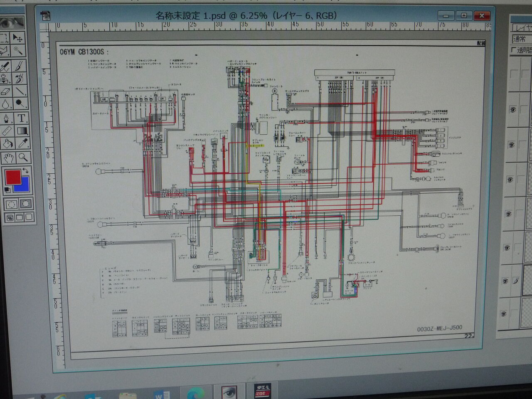Toggle the preserve transparency checkbox
This screenshot has height=399, width=532.
coord(513,50)
